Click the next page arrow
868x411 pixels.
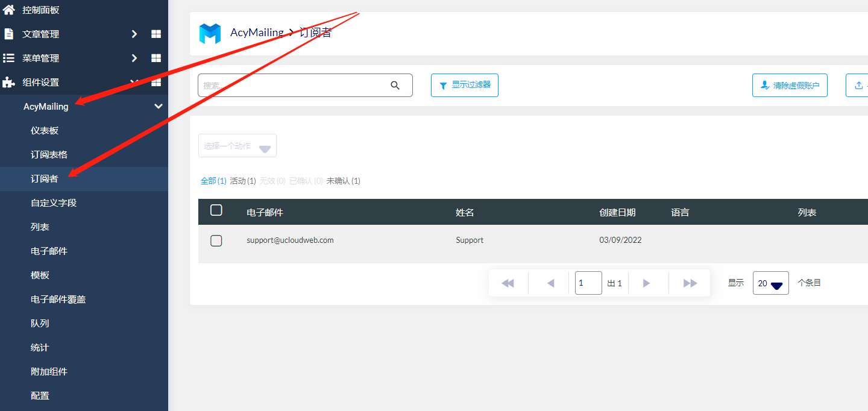pos(647,283)
